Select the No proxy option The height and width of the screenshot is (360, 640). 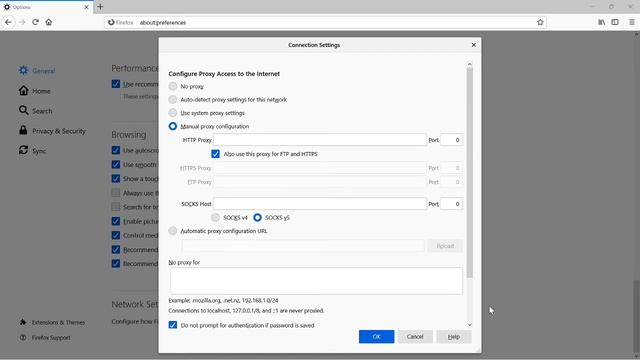tap(173, 86)
